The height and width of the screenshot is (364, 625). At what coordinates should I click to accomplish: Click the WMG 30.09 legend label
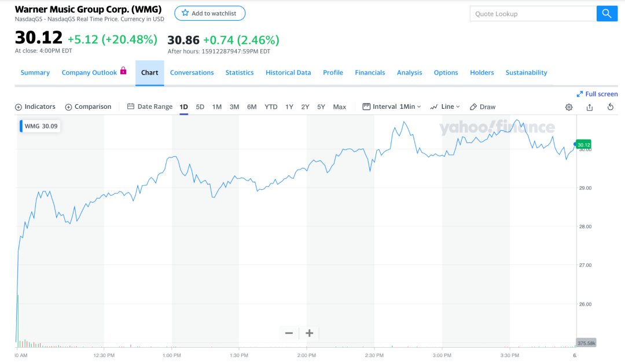(41, 126)
